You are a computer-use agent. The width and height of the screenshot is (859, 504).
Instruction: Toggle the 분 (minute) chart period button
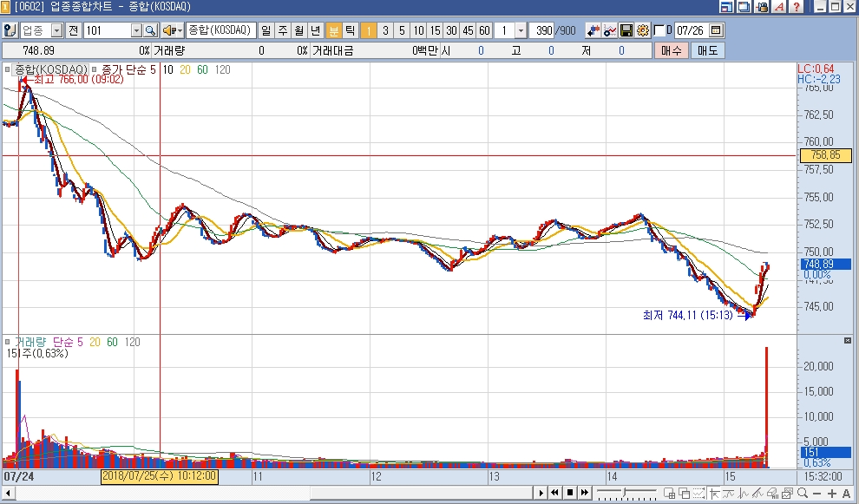coord(333,30)
